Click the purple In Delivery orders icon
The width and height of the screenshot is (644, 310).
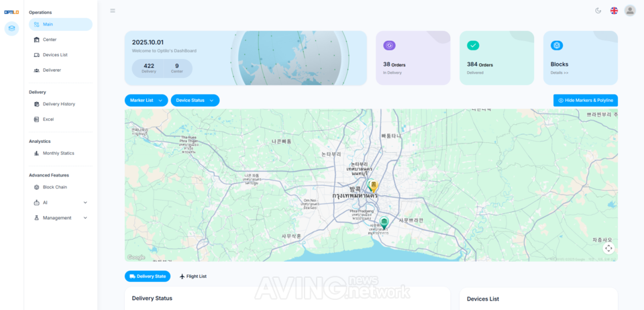(x=389, y=46)
